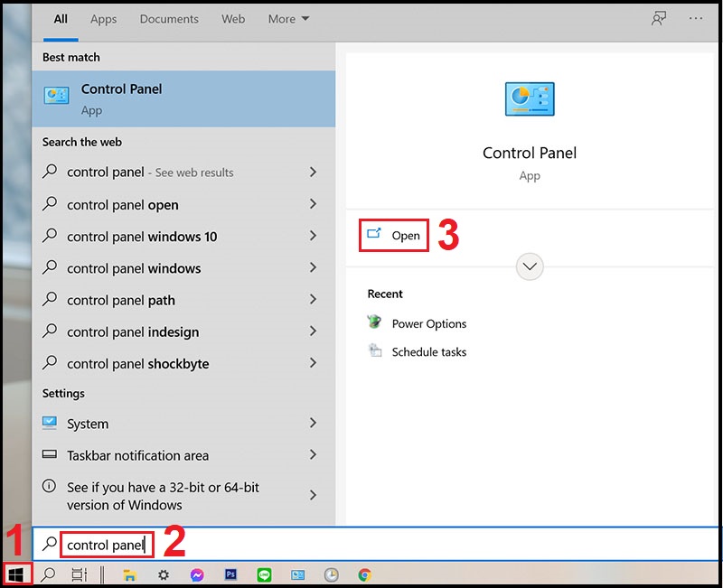Viewport: 723px width, 588px height.
Task: Select the All tab
Action: [61, 19]
